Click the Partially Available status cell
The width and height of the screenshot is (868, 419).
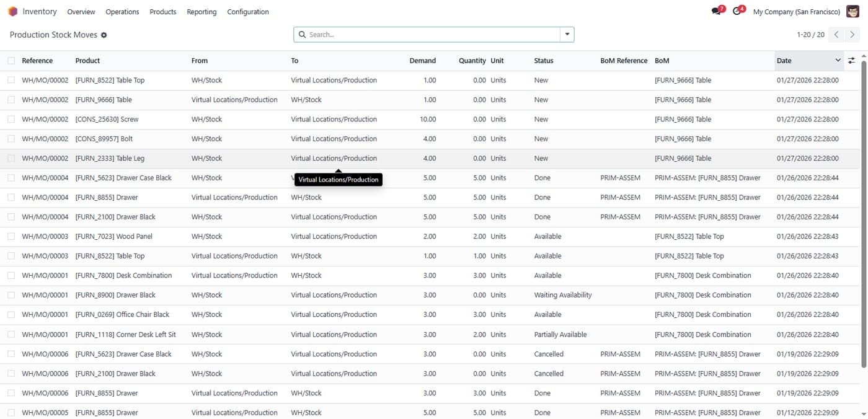click(x=560, y=334)
